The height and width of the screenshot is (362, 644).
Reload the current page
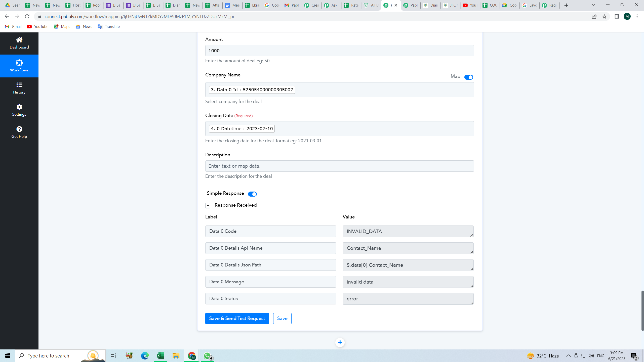click(x=27, y=16)
